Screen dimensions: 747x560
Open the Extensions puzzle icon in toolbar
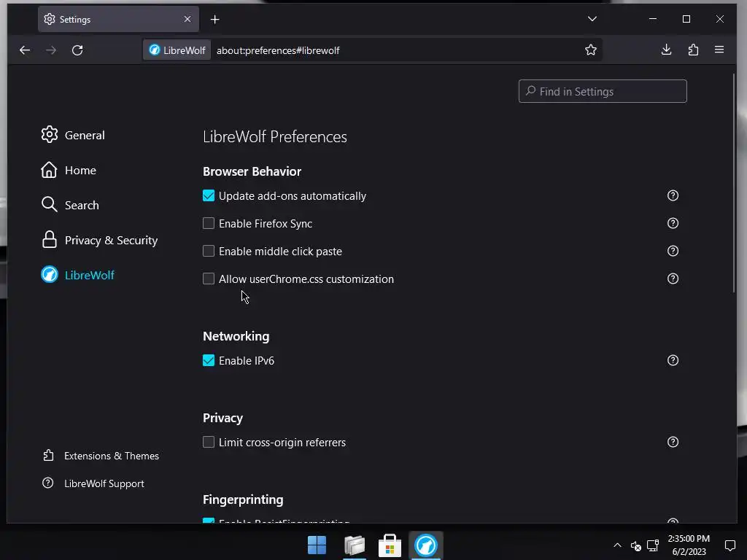693,50
